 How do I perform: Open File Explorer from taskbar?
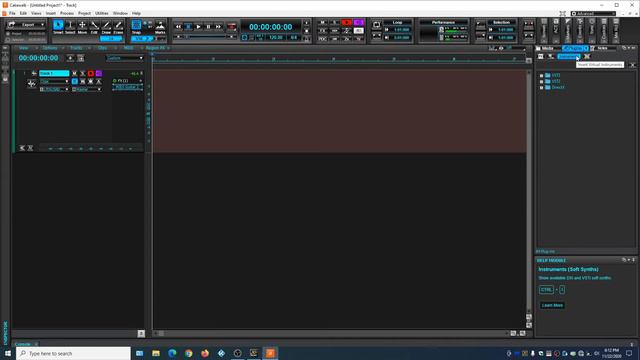click(156, 353)
